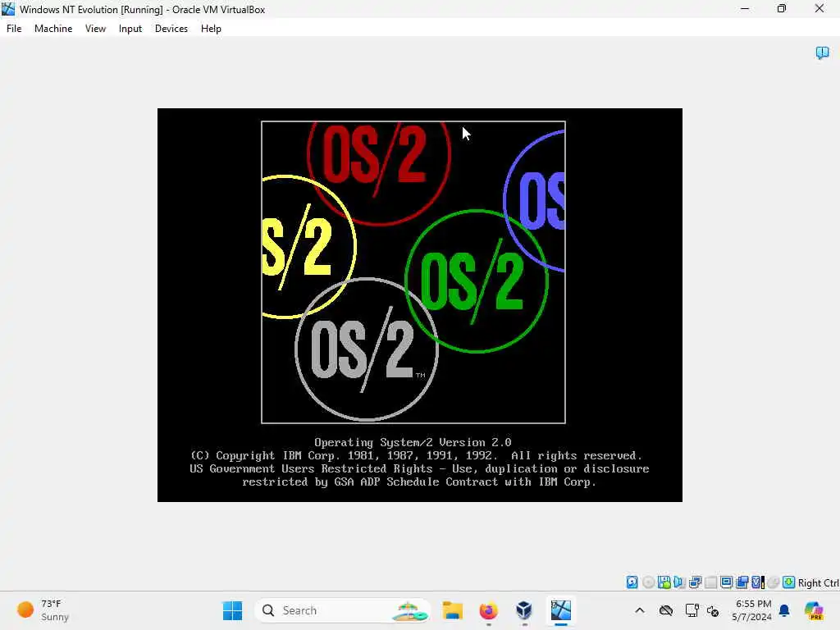Open the clock showing 6:55 PM

[753, 610]
